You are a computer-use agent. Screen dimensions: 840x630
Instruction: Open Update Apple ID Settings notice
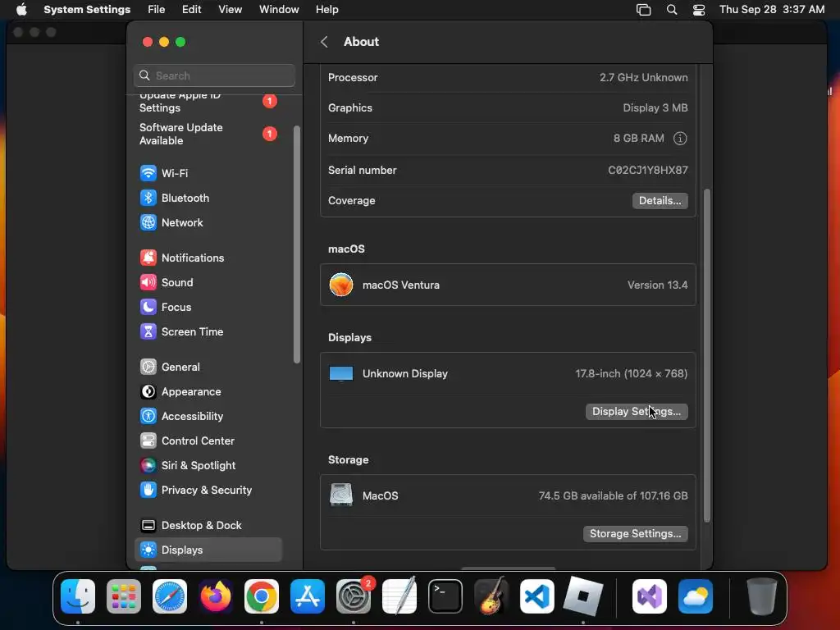pyautogui.click(x=208, y=101)
